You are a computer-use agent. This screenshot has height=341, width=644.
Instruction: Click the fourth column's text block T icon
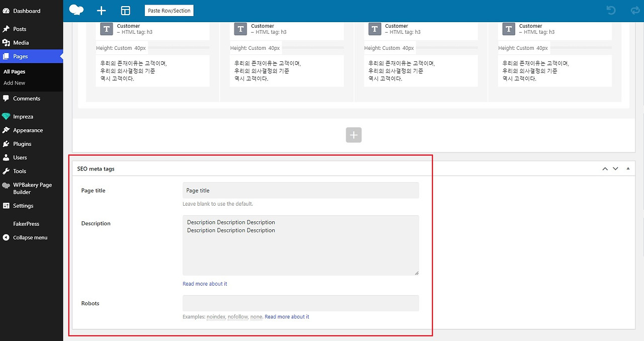pyautogui.click(x=509, y=29)
